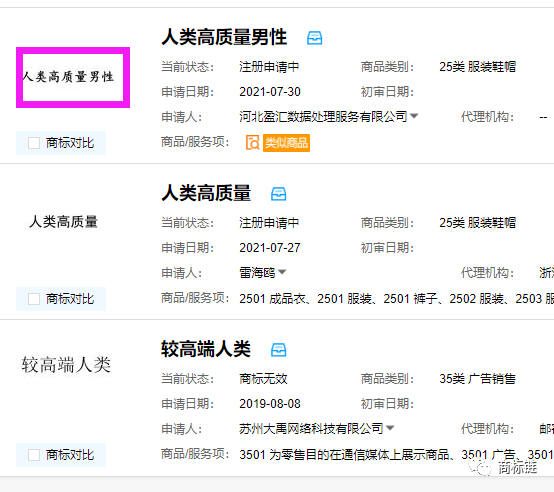
Task: Select application date 2021-07-30
Action: 270,92
